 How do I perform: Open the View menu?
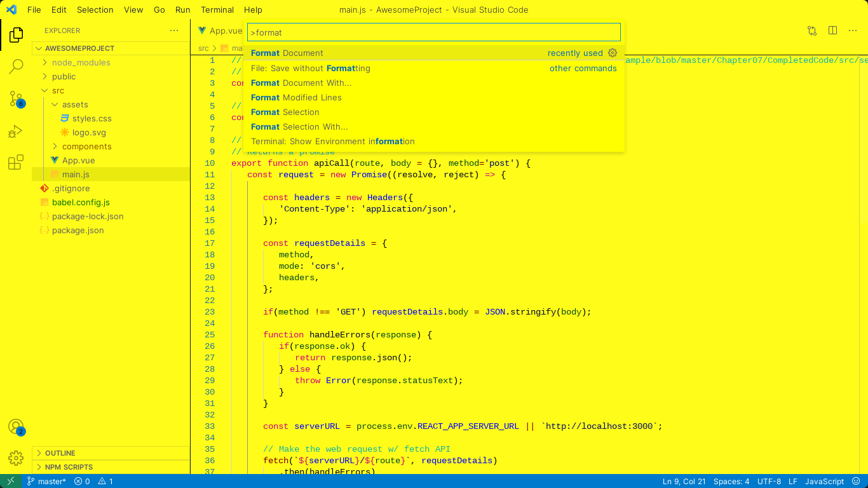click(133, 10)
